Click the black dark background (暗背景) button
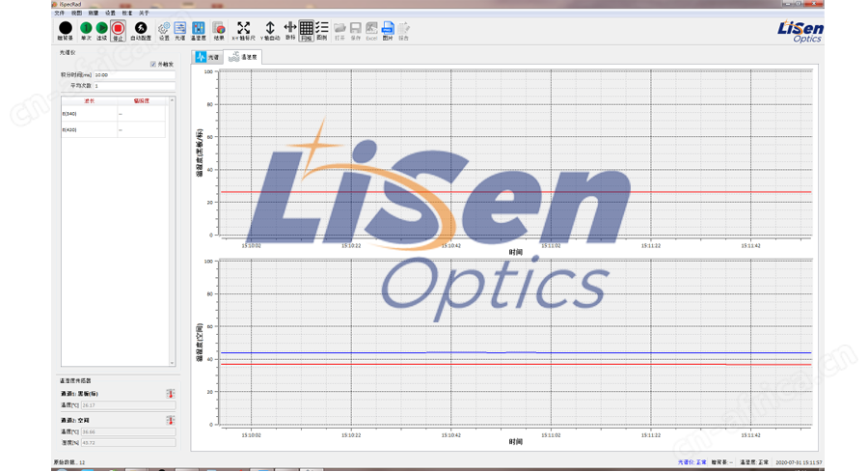The width and height of the screenshot is (868, 472). (x=66, y=31)
